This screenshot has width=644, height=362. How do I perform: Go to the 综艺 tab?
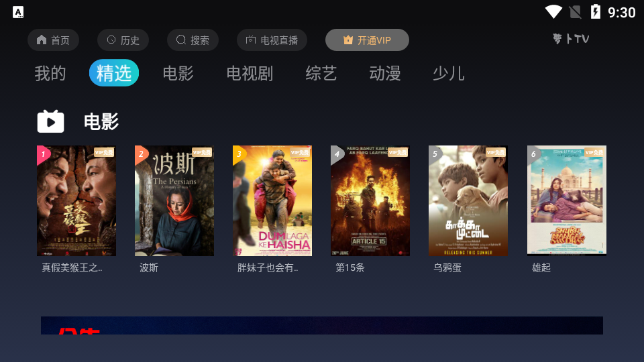click(321, 74)
